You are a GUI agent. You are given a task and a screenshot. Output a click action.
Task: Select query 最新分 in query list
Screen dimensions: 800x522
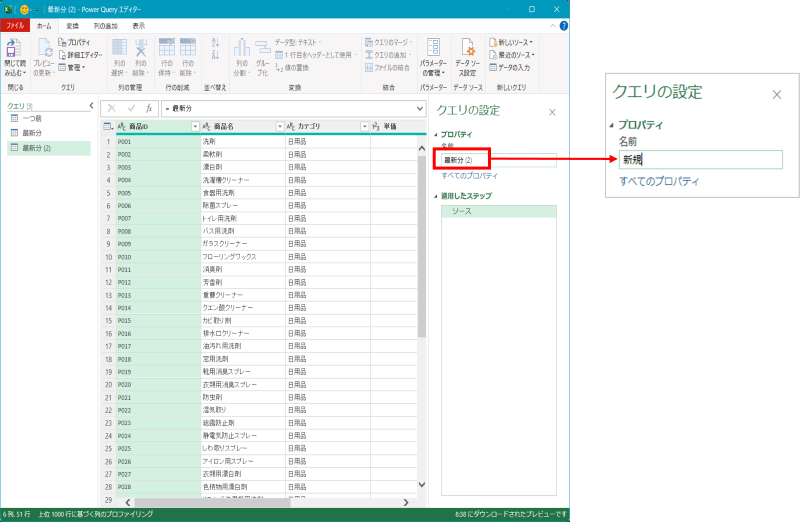49,133
